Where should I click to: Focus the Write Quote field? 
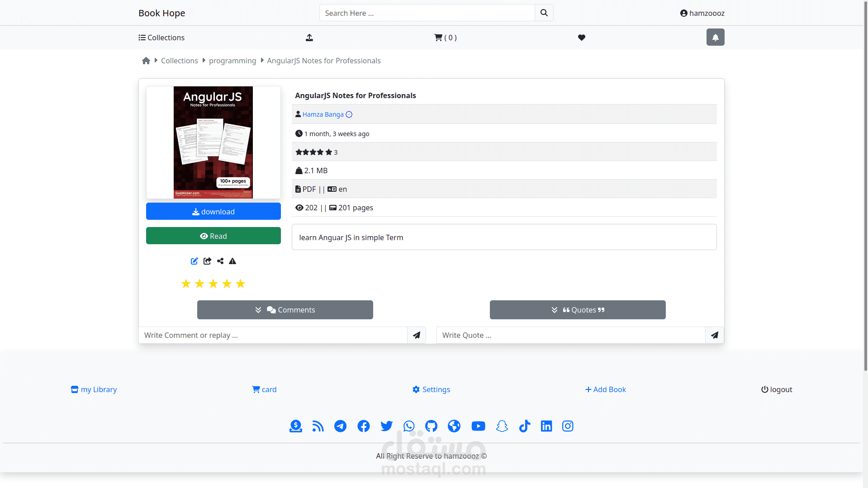(x=571, y=335)
